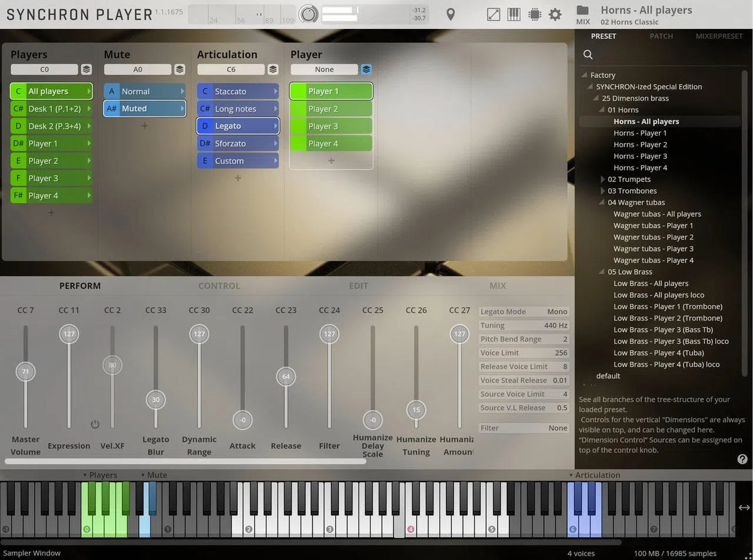Click the plus button under the Articulation list

237,178
